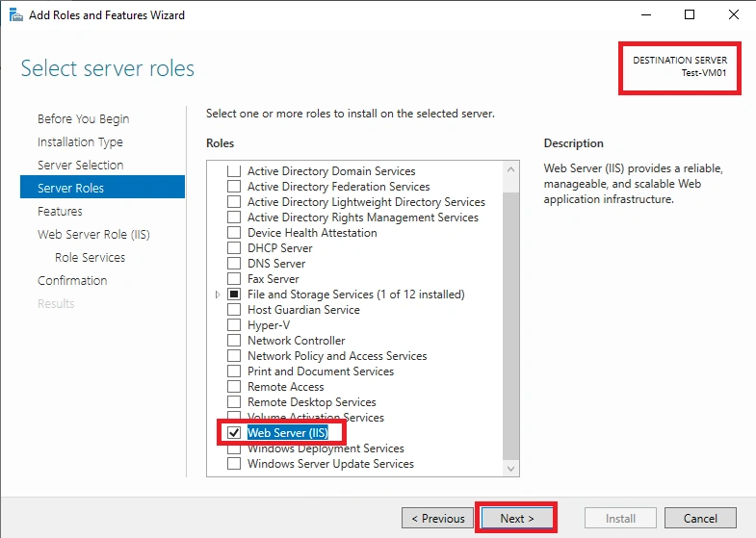Click the Test-VM01 destination server text
This screenshot has height=538, width=756.
point(703,73)
